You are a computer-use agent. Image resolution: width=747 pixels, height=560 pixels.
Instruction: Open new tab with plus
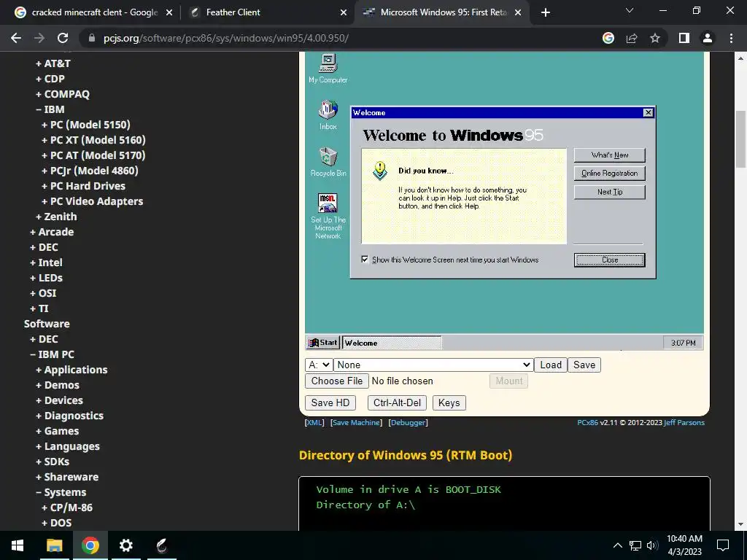tap(546, 12)
